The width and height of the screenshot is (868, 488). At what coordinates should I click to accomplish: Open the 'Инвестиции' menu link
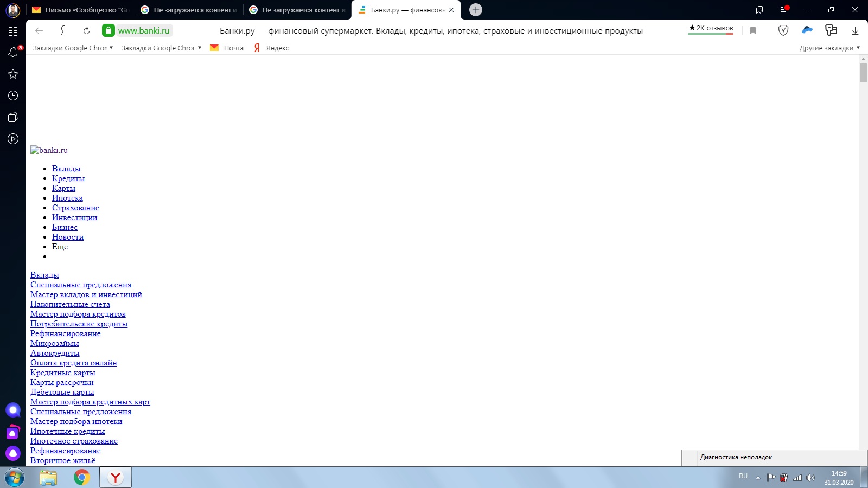[x=75, y=217]
